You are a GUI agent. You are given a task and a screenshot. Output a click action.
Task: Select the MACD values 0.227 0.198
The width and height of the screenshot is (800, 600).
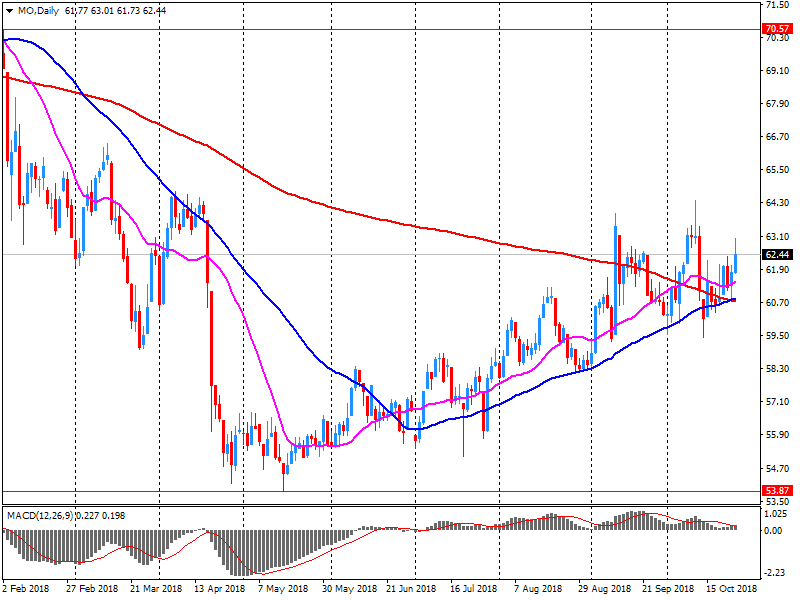coord(101,516)
